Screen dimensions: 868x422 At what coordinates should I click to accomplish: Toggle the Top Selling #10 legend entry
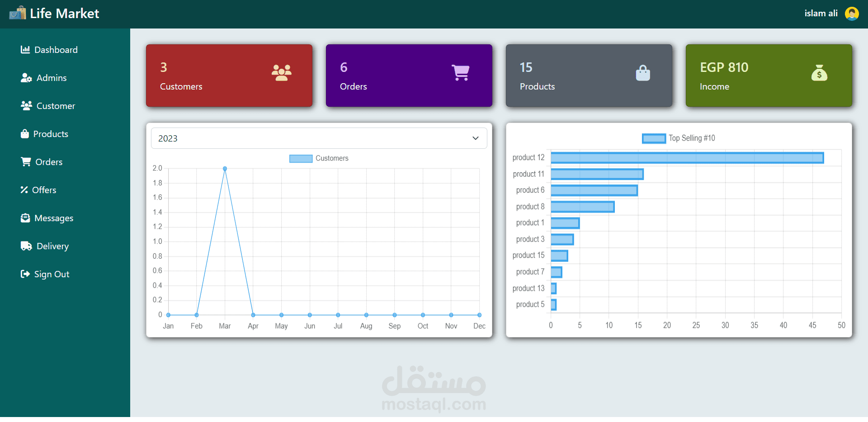[x=678, y=138]
